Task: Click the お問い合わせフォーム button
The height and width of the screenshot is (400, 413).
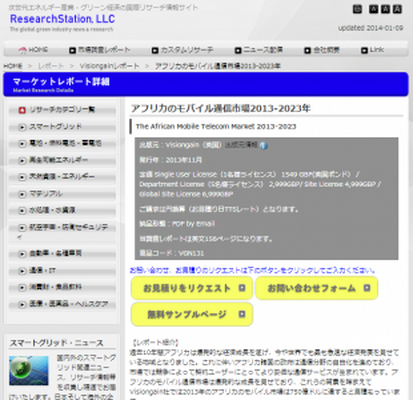Action: [x=317, y=288]
